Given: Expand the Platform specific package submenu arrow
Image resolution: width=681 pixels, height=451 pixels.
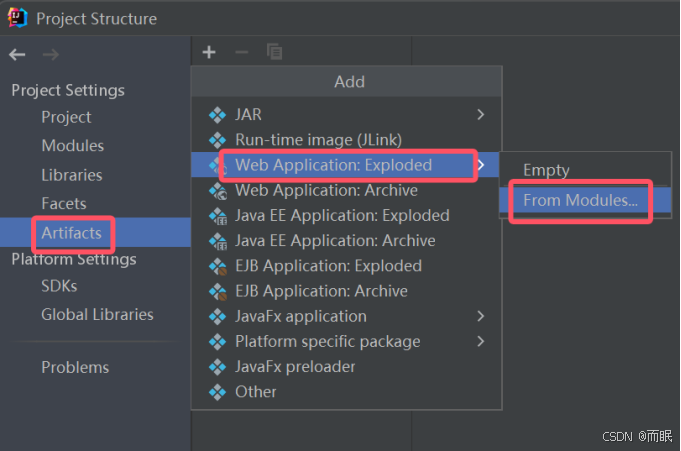Looking at the screenshot, I should click(480, 342).
